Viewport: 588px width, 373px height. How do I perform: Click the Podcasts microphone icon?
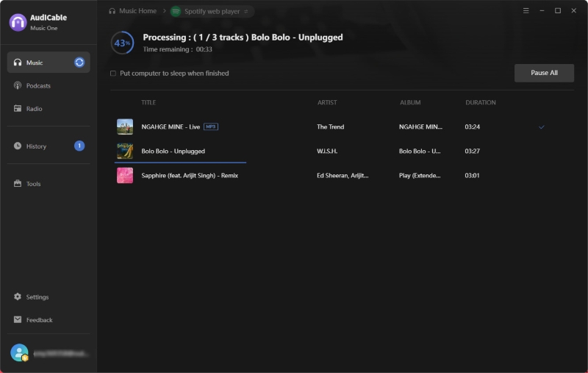click(x=18, y=85)
